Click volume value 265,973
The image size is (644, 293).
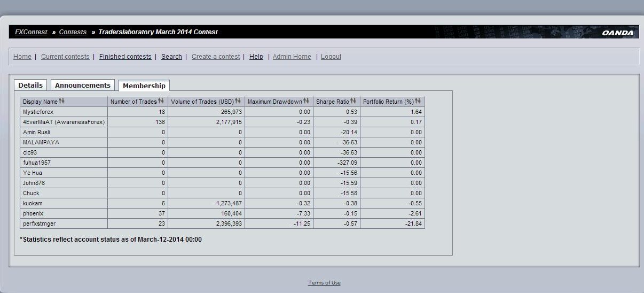point(231,112)
